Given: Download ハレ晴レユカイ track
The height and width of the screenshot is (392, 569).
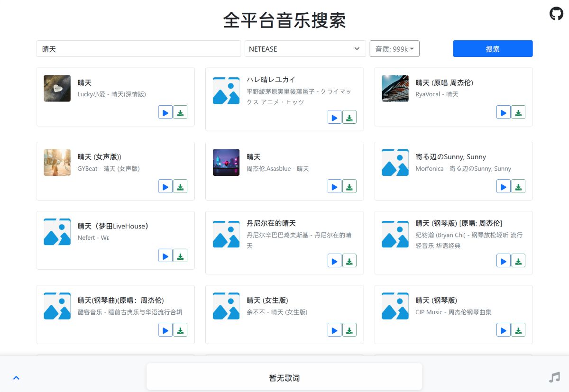Looking at the screenshot, I should [x=349, y=117].
